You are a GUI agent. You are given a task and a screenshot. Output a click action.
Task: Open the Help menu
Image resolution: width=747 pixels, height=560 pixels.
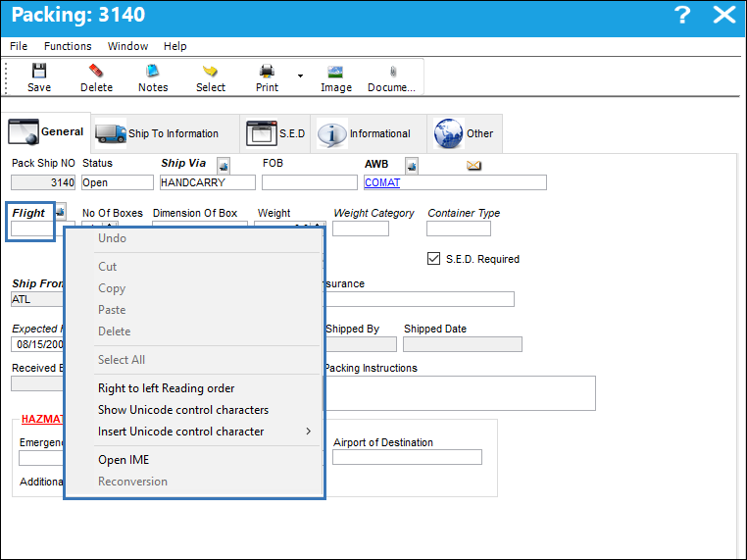174,46
